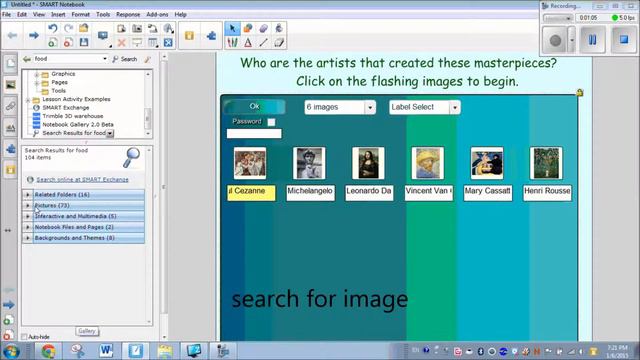Expand Pictures (73) section

click(x=27, y=205)
